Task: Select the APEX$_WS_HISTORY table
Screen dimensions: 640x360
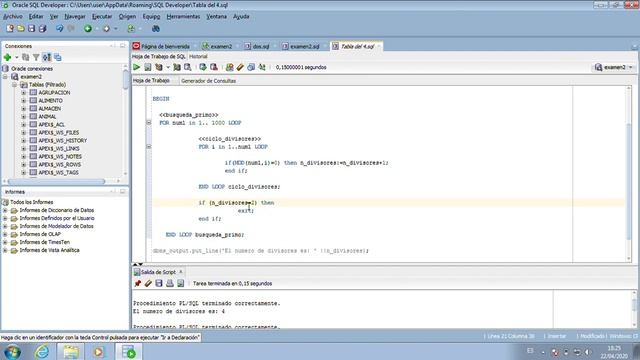Action: (x=62, y=140)
